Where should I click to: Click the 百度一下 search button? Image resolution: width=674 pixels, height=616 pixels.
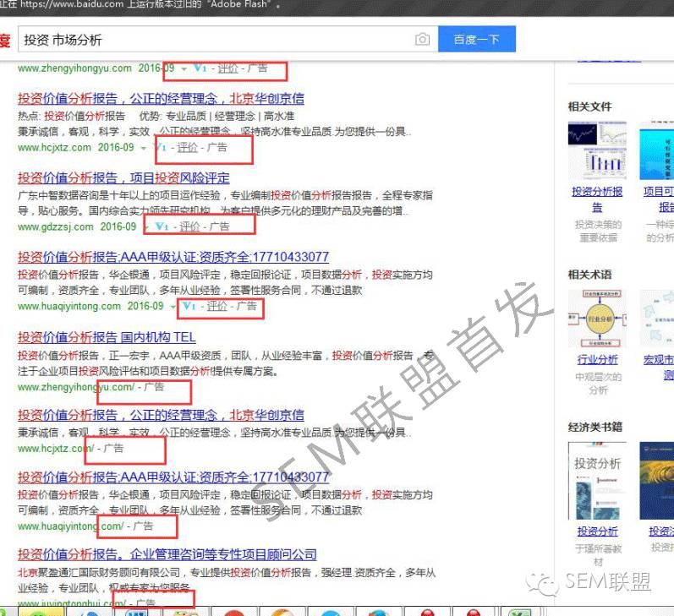coord(477,39)
